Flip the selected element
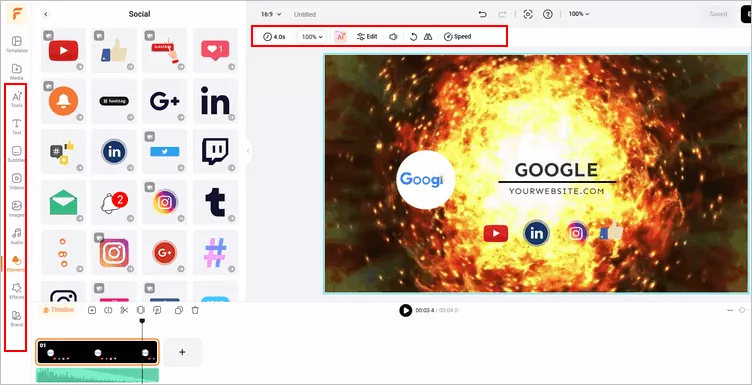The height and width of the screenshot is (385, 752). tap(428, 36)
